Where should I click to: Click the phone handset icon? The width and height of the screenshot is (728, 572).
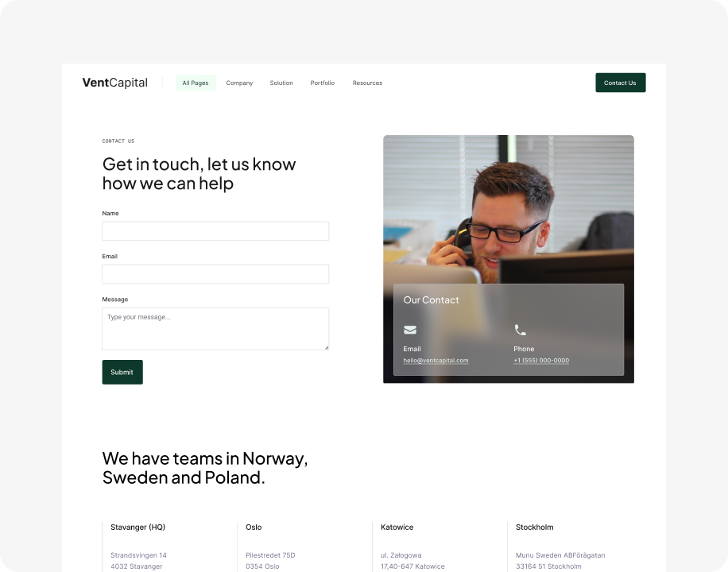[x=520, y=330]
